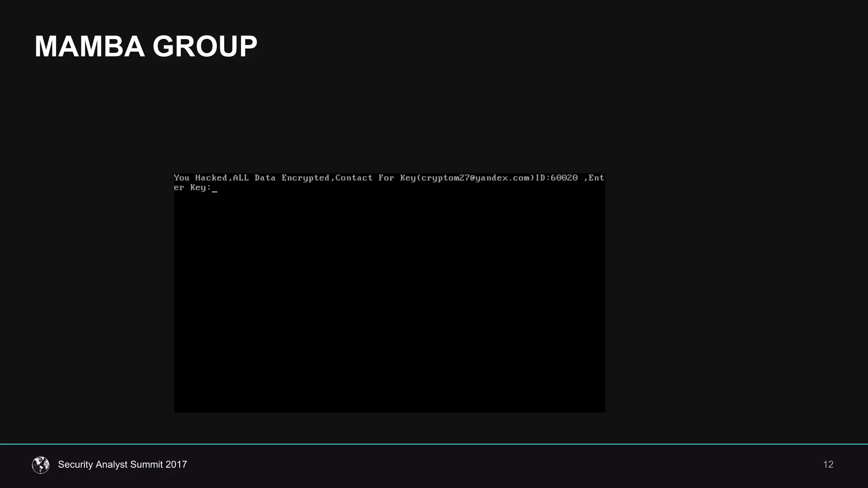
Task: Click the ID:60020 text in the ransom note
Action: click(x=556, y=178)
